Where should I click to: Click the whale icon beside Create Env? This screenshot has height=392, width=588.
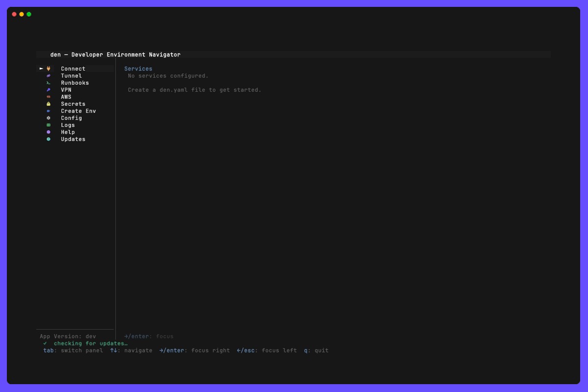click(x=49, y=111)
